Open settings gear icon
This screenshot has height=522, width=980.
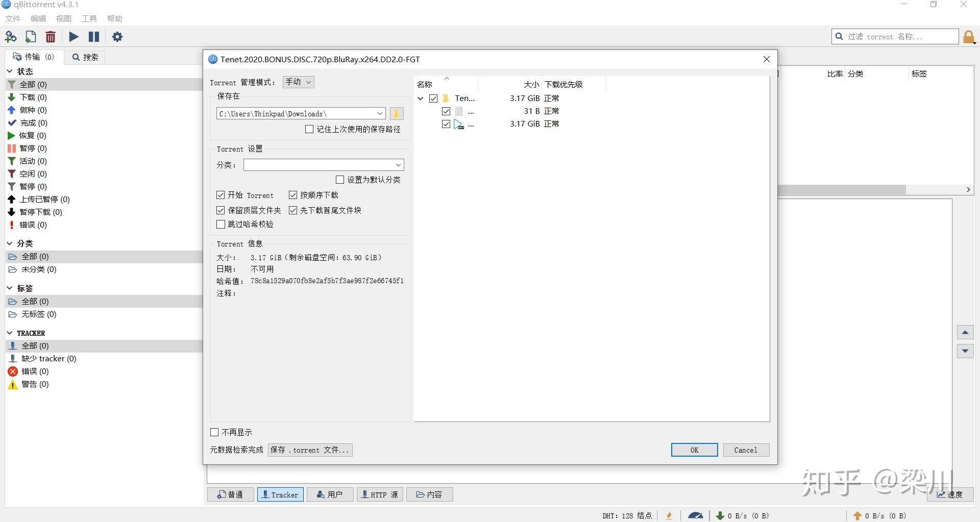[117, 37]
